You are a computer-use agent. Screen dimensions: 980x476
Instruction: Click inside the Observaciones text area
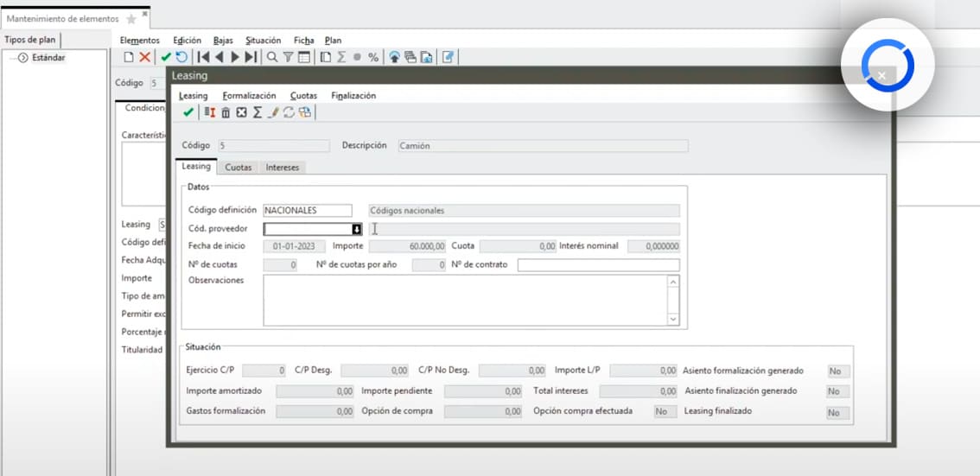click(x=465, y=301)
